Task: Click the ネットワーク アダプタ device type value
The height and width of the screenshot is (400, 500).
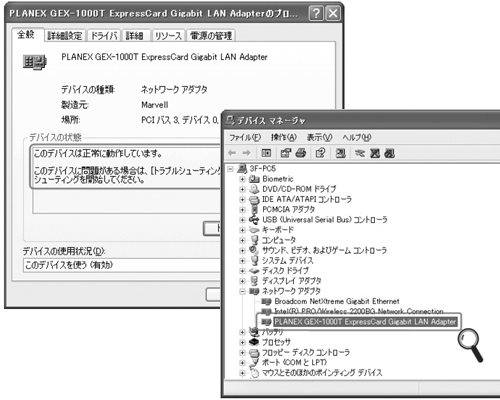Action: coord(174,89)
